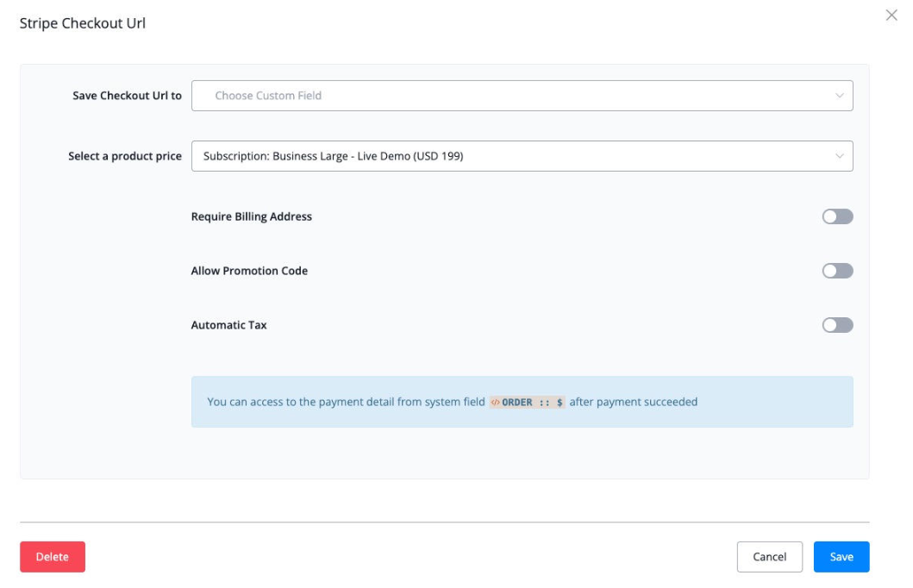Toggle the Automatic Tax switch

tap(836, 325)
